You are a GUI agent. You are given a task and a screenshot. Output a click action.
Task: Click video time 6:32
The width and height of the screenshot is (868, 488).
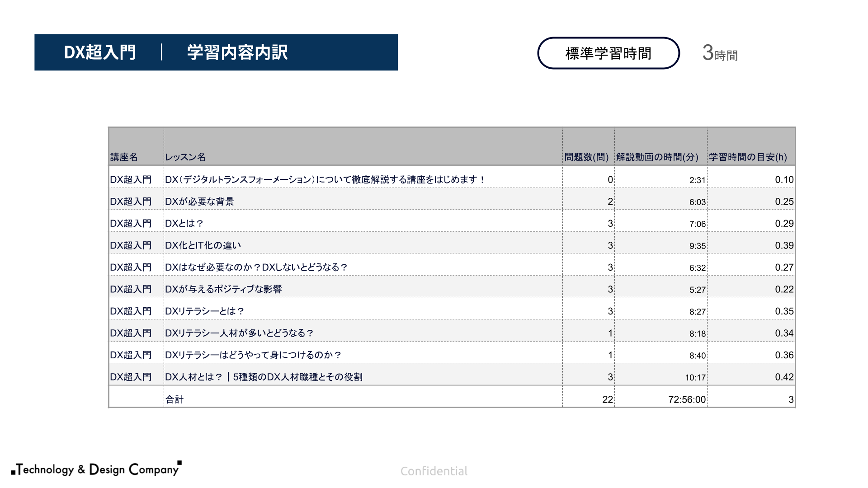click(698, 267)
